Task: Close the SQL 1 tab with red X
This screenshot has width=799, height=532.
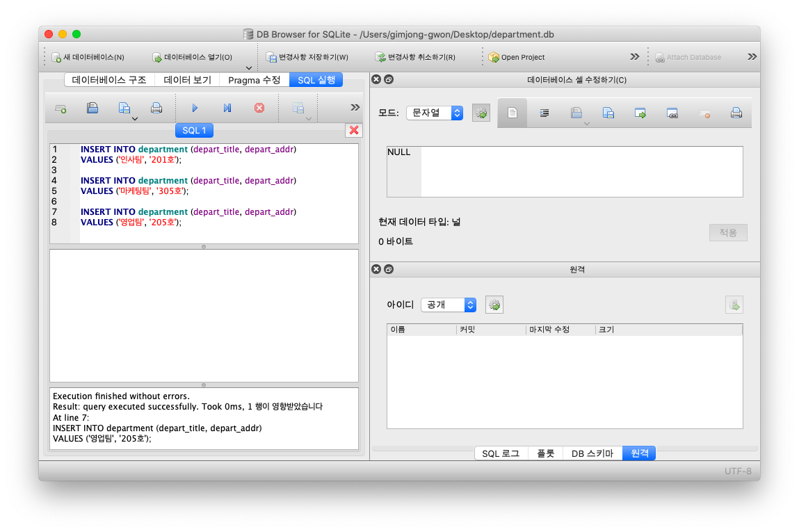Action: (x=354, y=131)
